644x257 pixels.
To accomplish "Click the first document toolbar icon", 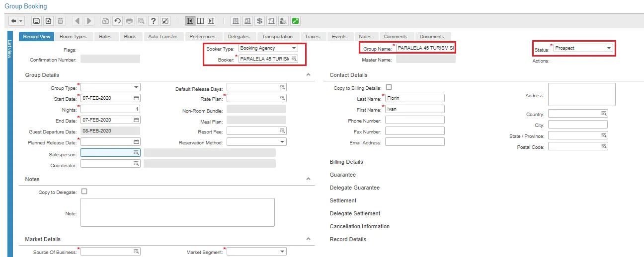I will (236, 21).
